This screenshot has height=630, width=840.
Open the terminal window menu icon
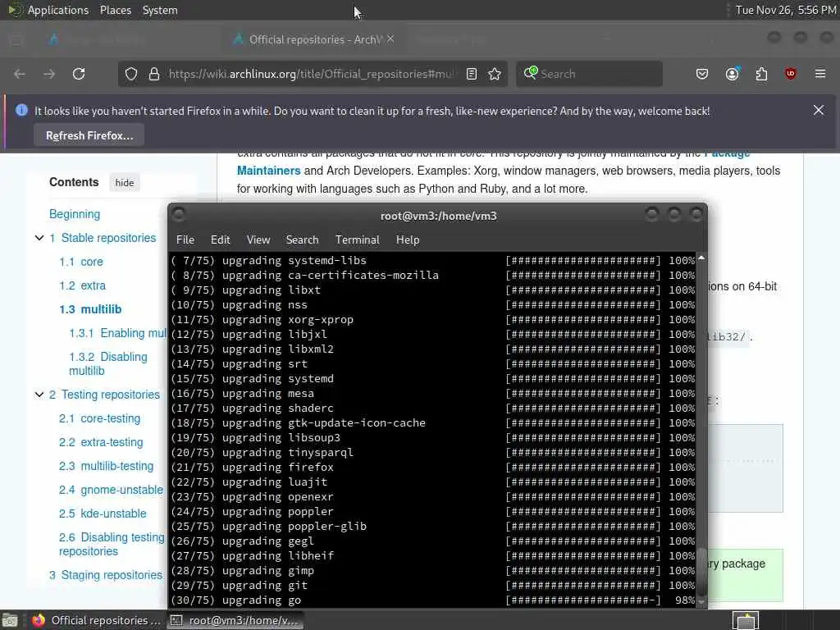click(179, 215)
